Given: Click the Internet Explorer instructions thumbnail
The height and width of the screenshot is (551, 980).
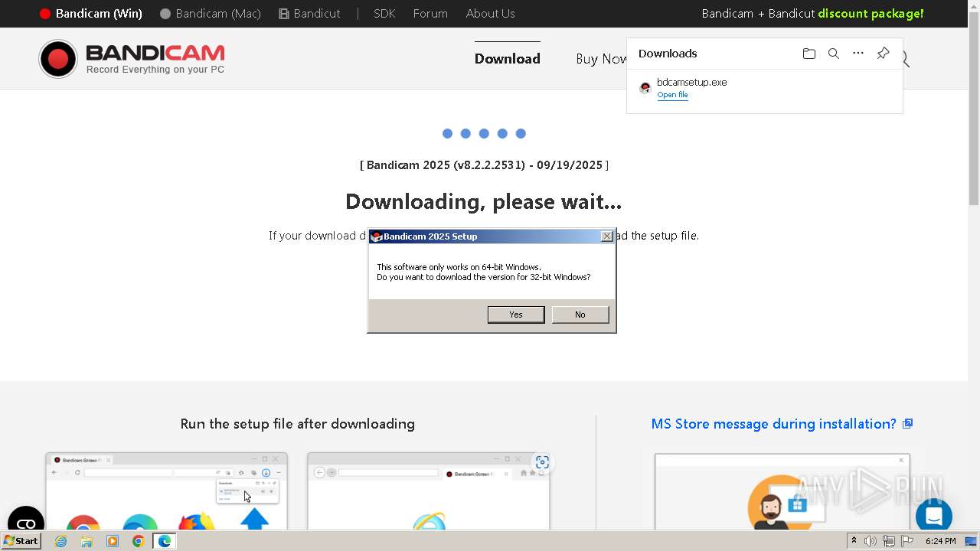Looking at the screenshot, I should coord(429,491).
